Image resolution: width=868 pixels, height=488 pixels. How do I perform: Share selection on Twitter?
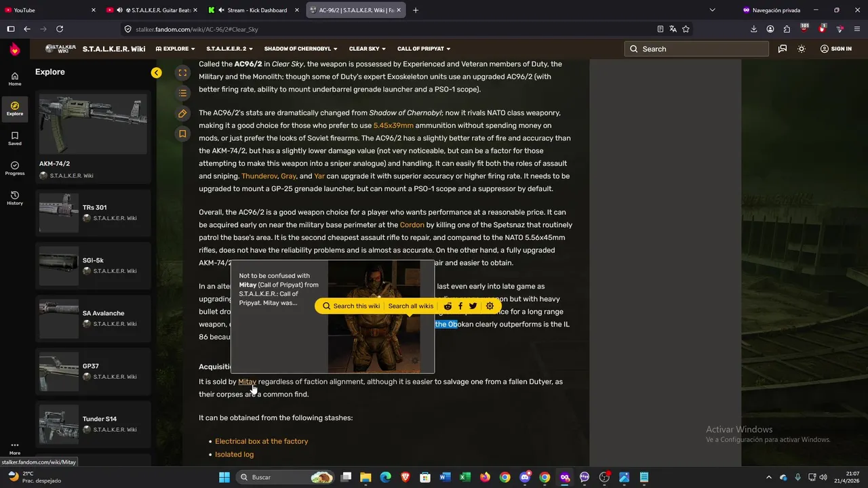pos(473,306)
